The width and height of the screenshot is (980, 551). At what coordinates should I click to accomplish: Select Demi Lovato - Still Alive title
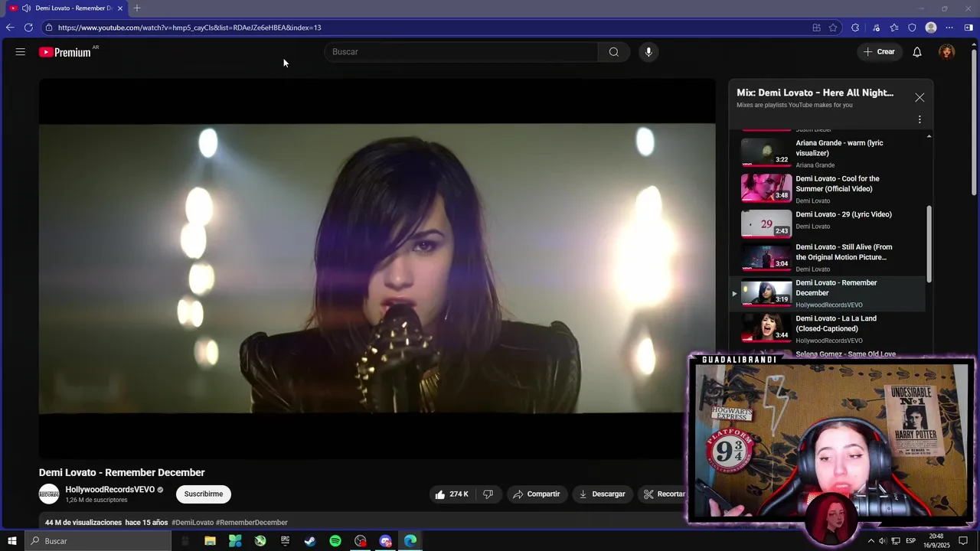click(844, 252)
